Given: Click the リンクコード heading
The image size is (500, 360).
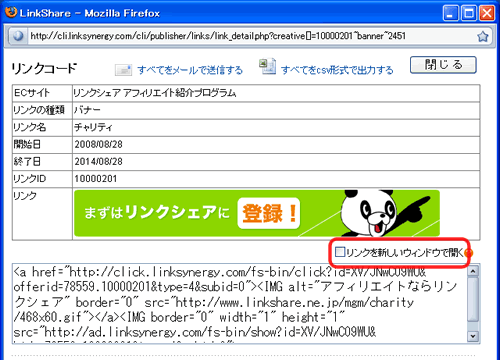Looking at the screenshot, I should pyautogui.click(x=44, y=68).
